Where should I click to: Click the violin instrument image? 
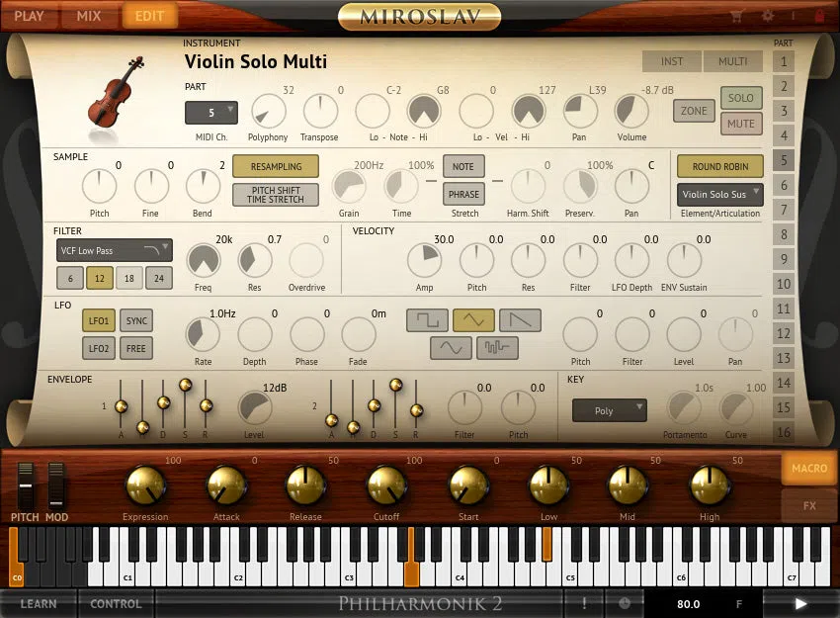(x=117, y=94)
